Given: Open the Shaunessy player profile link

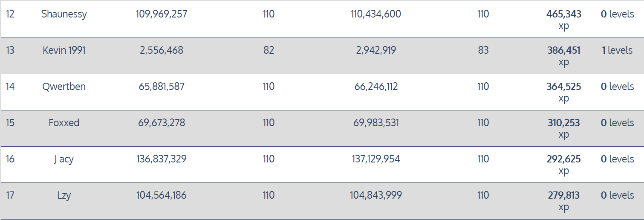Looking at the screenshot, I should 64,14.
